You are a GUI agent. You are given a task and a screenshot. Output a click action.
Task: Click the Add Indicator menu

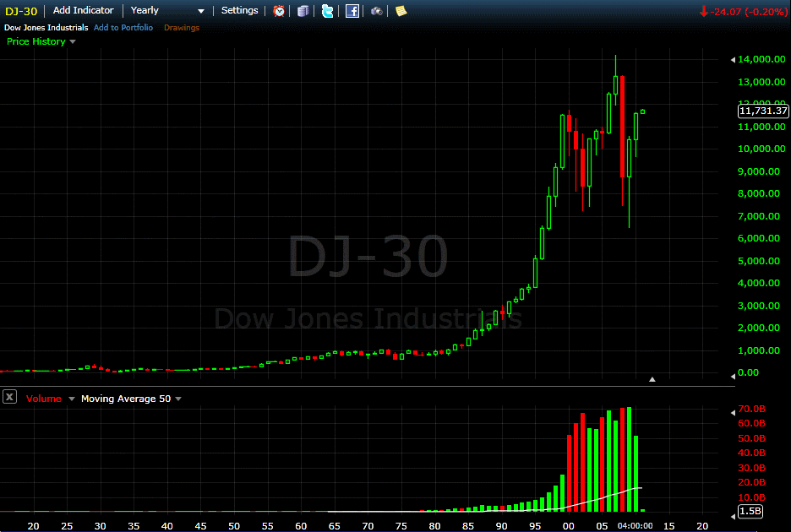click(x=83, y=10)
